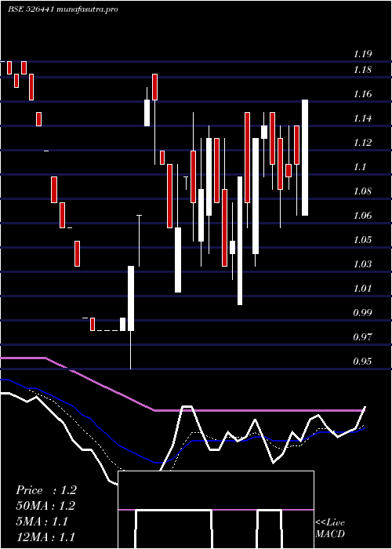
Task: Click the first red candlestick at top left
Action: coord(9,67)
